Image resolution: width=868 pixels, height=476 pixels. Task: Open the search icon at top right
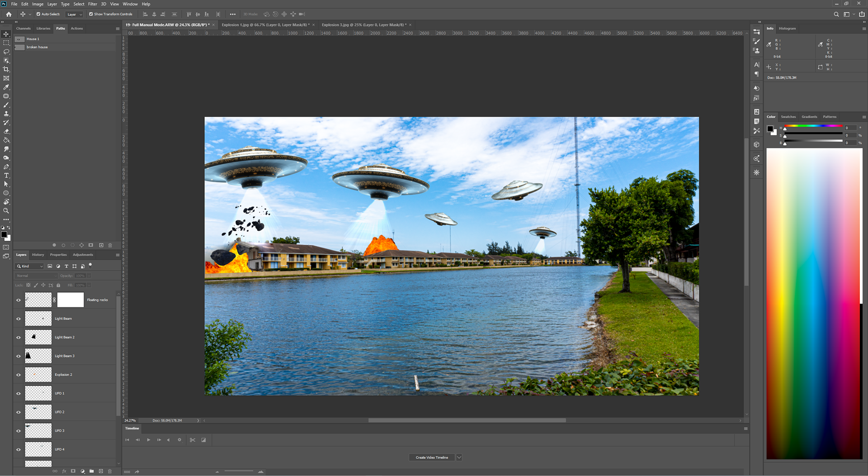(x=836, y=14)
